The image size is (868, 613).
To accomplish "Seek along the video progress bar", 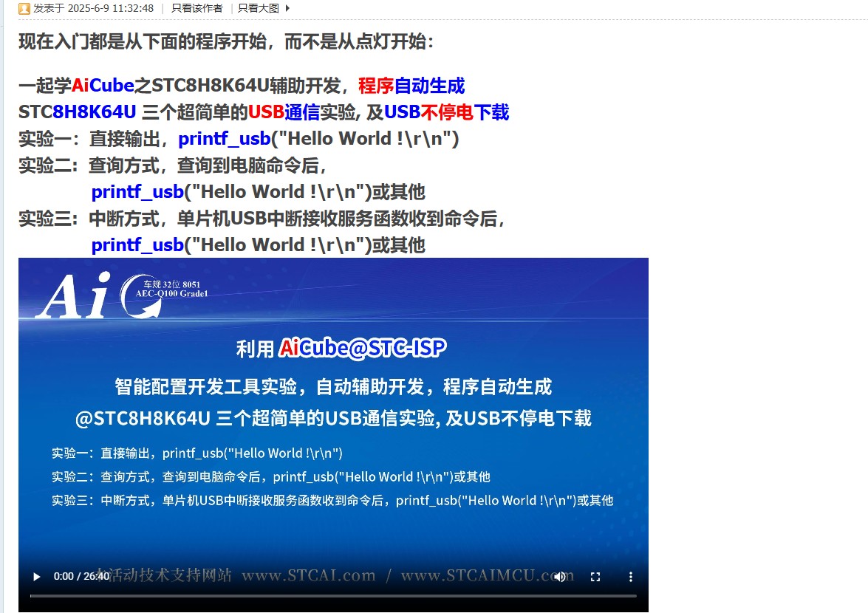I will pos(333,596).
